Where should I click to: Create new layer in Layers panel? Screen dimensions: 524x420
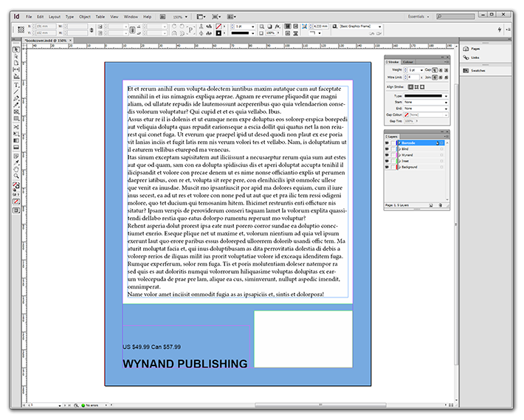click(431, 205)
